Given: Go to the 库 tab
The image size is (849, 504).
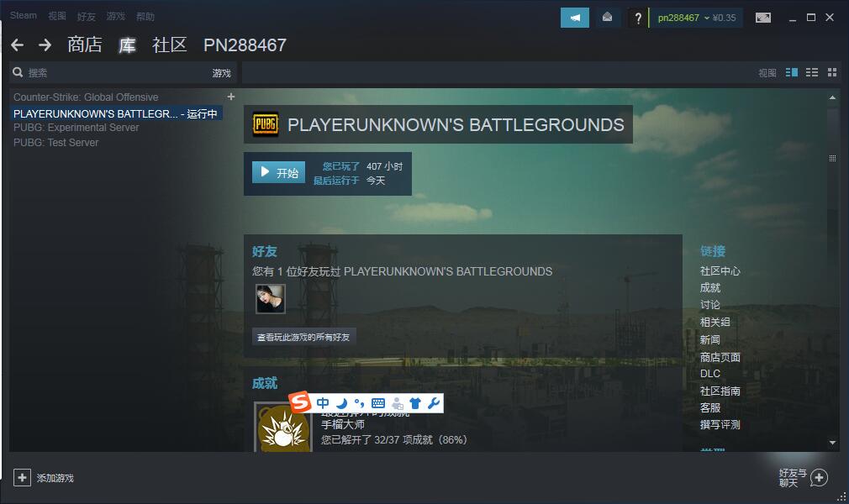Looking at the screenshot, I should coord(127,45).
